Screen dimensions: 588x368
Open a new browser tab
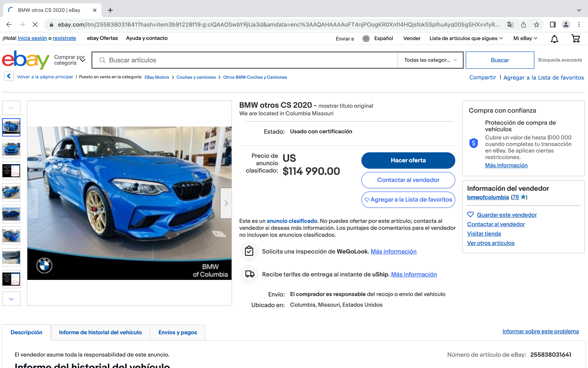click(110, 10)
